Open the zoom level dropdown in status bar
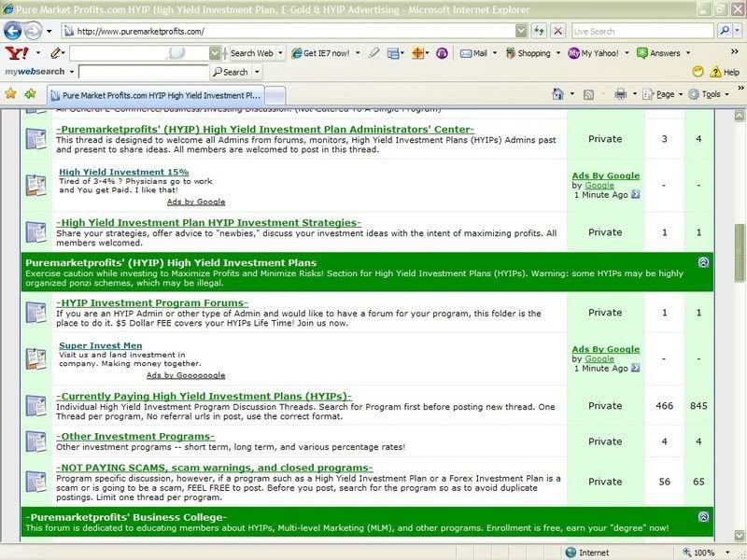The height and width of the screenshot is (560, 747). click(x=727, y=553)
